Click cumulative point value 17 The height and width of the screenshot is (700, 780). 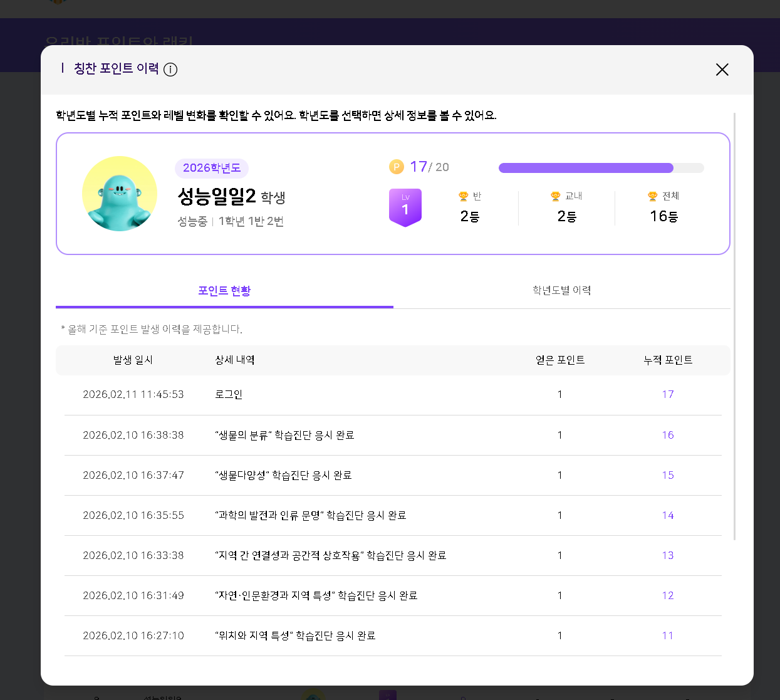click(668, 394)
